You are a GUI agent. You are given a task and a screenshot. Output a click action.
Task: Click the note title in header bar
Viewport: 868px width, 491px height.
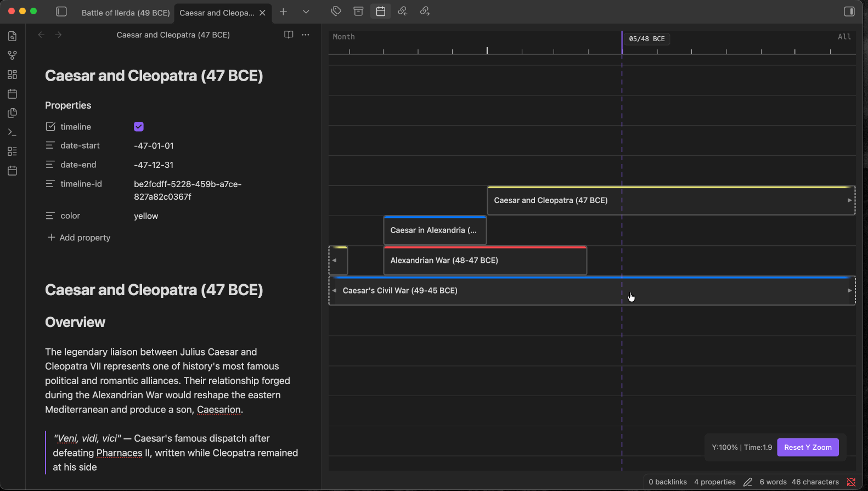click(x=173, y=35)
